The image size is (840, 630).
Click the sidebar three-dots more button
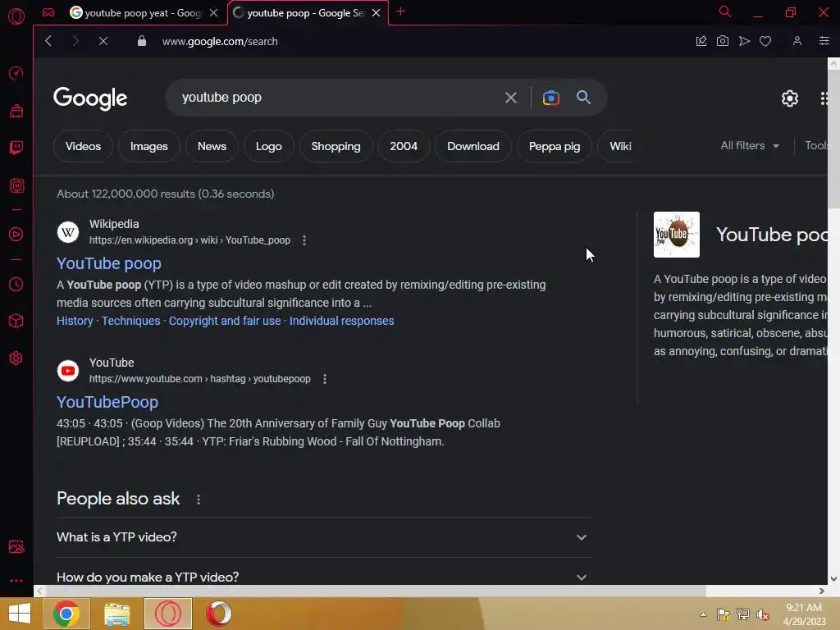16,581
